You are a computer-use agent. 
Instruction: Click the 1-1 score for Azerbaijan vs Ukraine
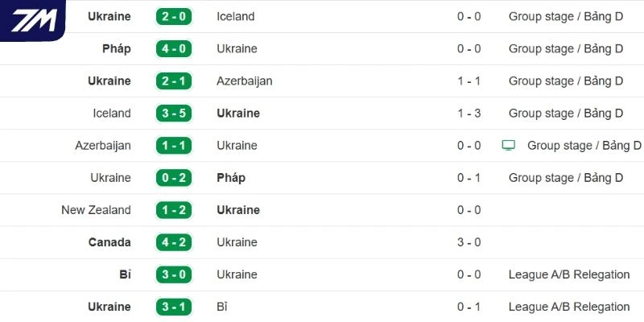(174, 146)
